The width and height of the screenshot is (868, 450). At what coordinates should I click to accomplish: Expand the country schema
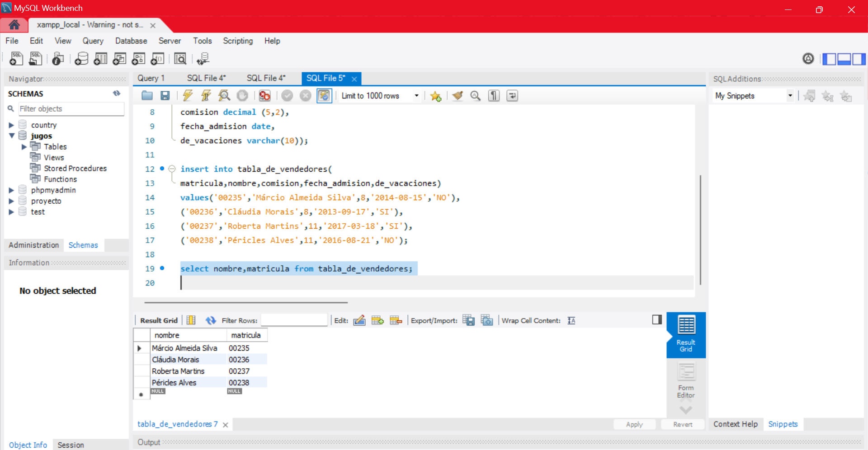[11, 125]
